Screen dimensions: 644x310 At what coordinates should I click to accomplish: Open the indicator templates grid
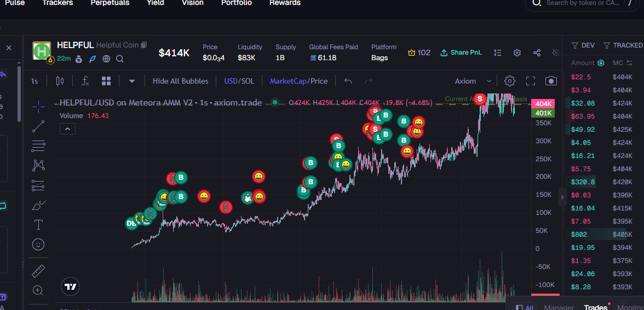(x=106, y=81)
